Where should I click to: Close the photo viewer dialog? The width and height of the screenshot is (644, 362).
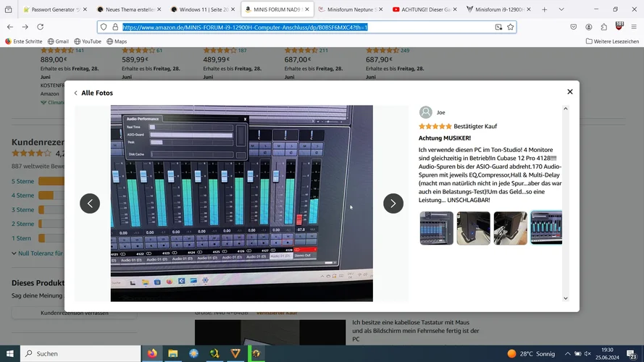tap(569, 92)
